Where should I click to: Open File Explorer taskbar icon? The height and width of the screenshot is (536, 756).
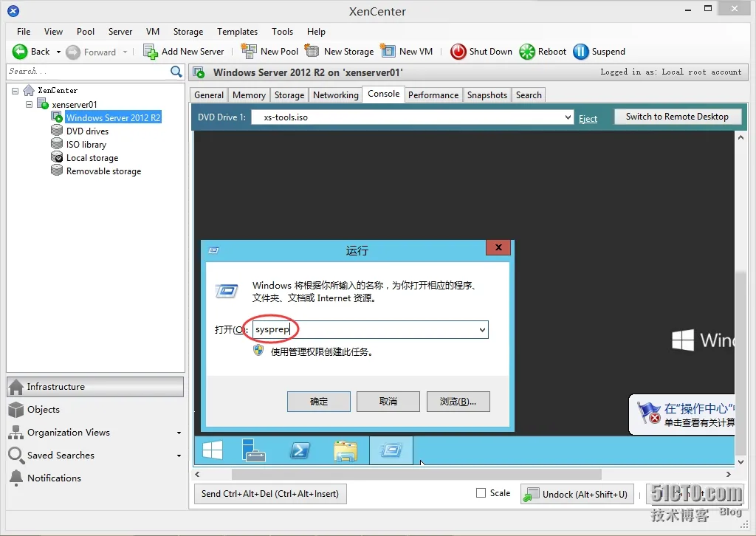click(x=346, y=450)
